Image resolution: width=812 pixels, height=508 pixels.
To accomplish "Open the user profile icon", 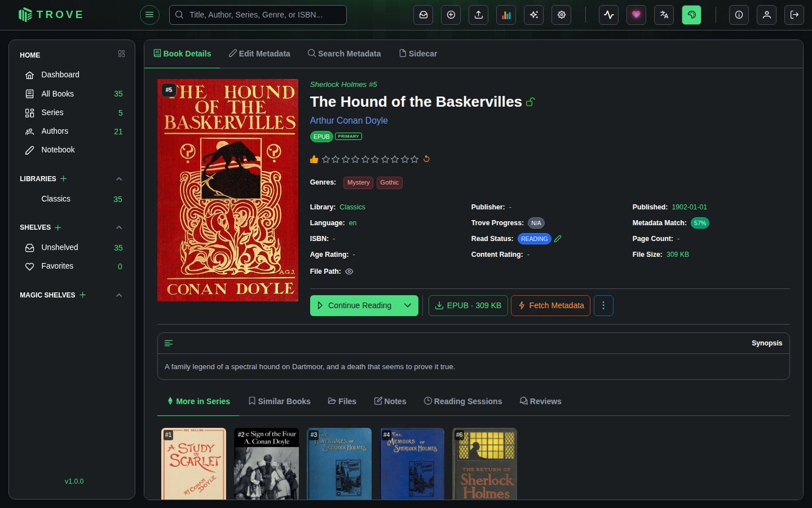I will 767,15.
